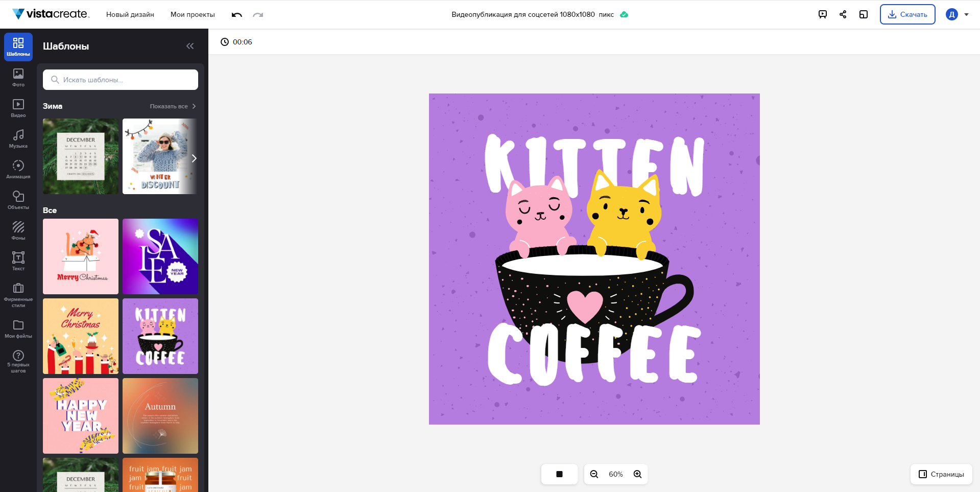Open the Фоны backgrounds section
This screenshot has height=492, width=980.
click(18, 231)
